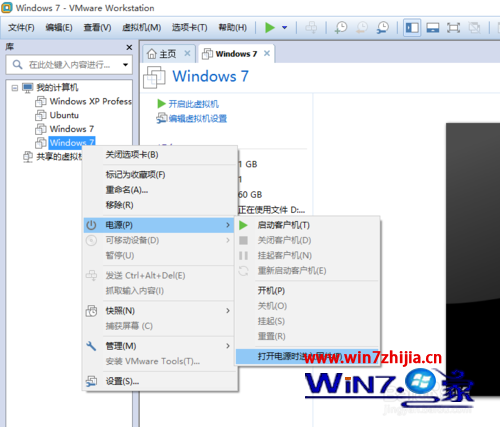Enter full screen mode icon

(453, 27)
